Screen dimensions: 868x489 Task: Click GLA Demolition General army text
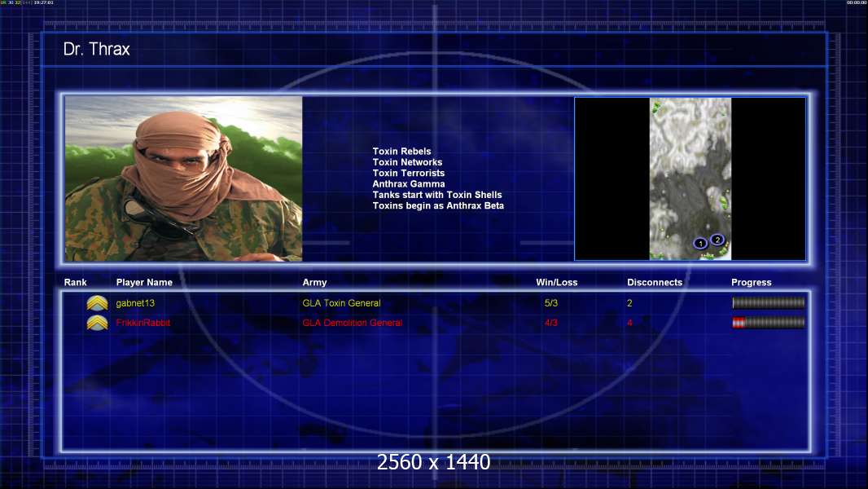[x=352, y=323]
